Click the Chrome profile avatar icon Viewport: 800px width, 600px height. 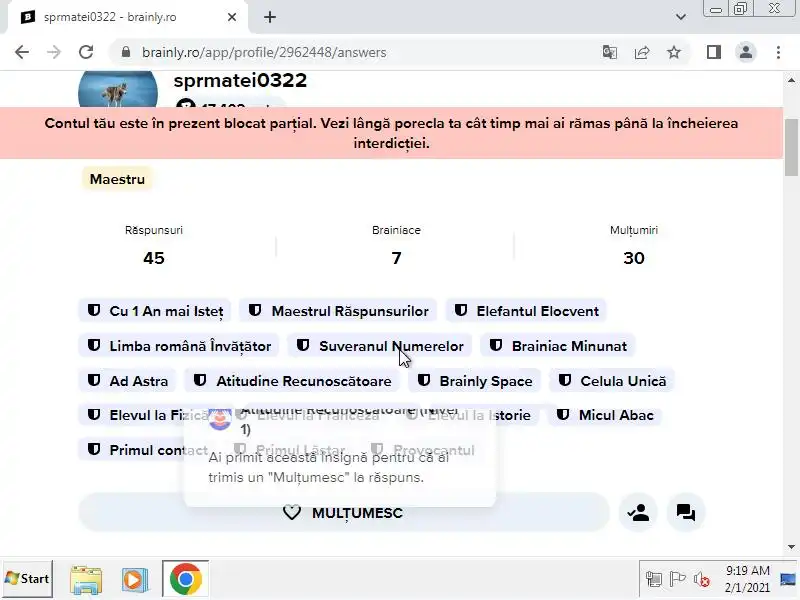coord(745,52)
